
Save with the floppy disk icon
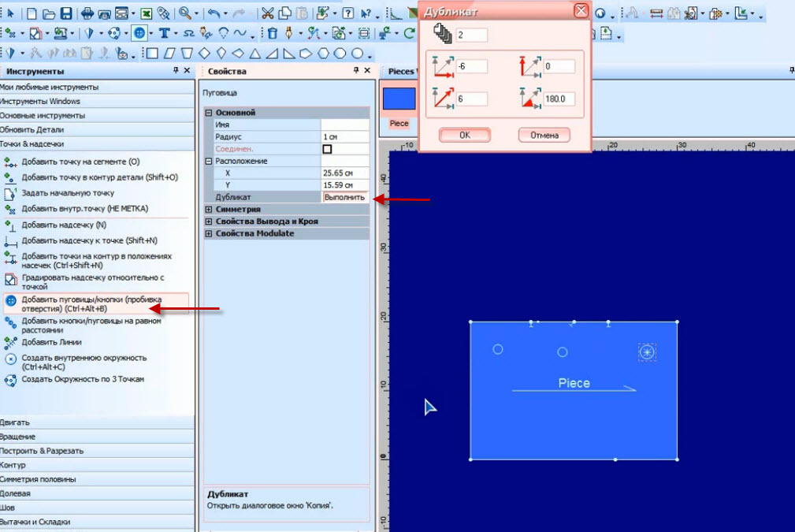(x=66, y=13)
